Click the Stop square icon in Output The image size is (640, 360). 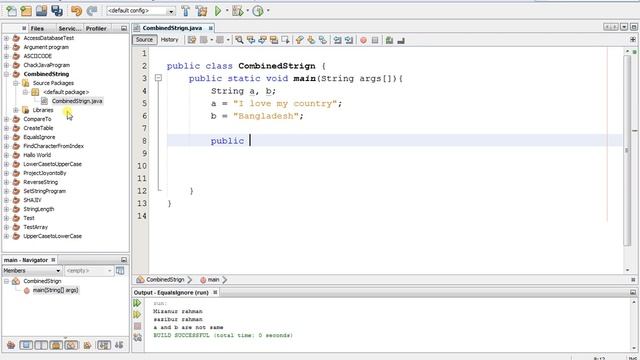137,326
